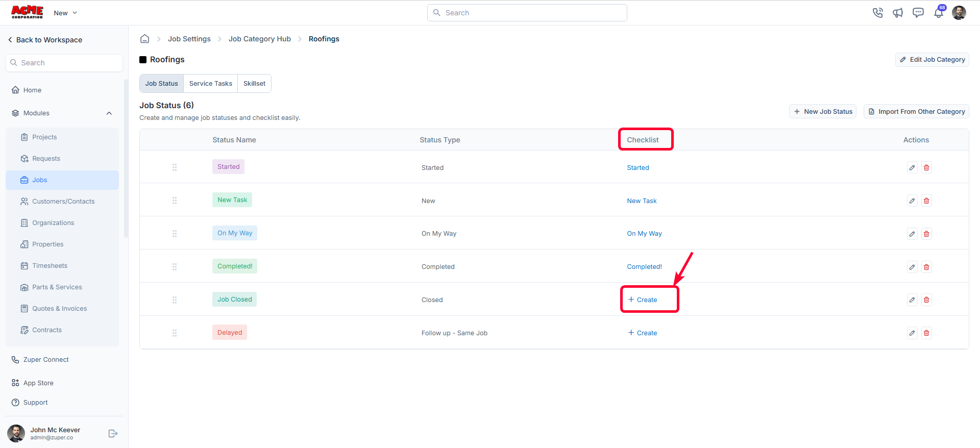The image size is (980, 448).
Task: Edit the Started status row
Action: click(912, 167)
